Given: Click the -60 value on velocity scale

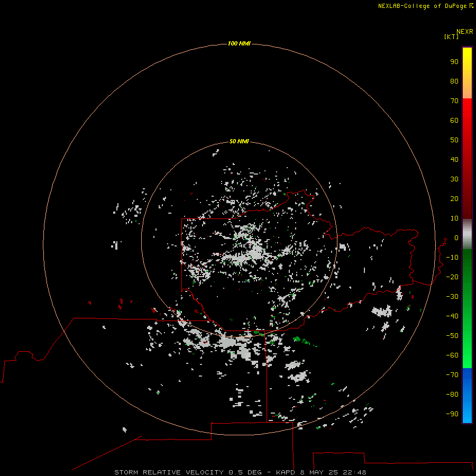Looking at the screenshot, I should (x=452, y=355).
